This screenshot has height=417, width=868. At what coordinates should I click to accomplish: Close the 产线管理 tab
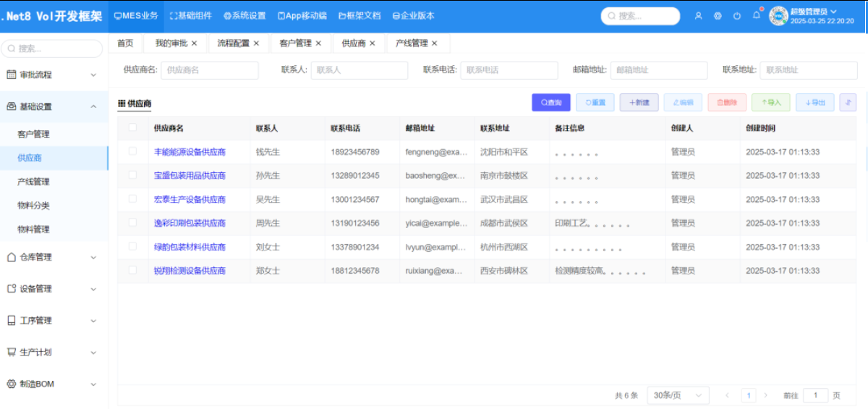pyautogui.click(x=435, y=43)
